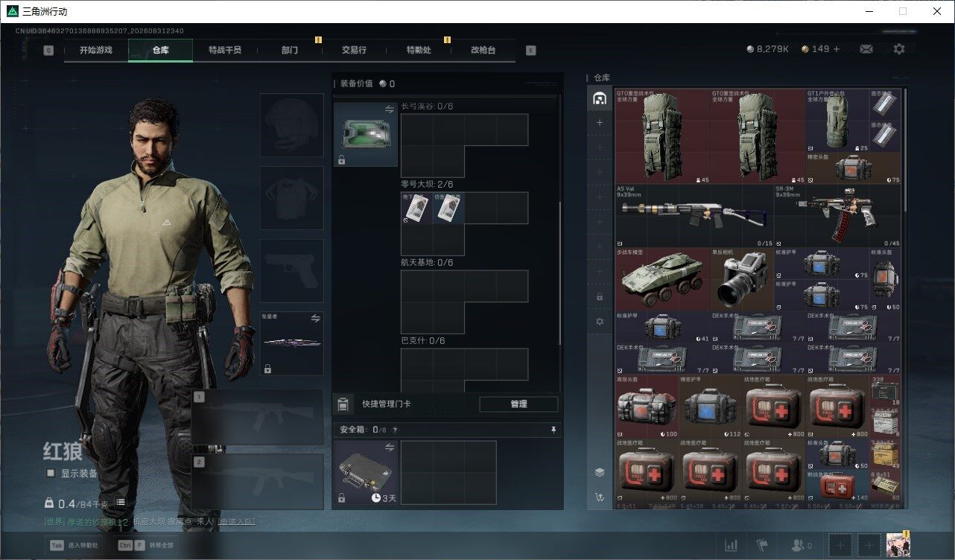Open the 部门 tab
The image size is (955, 560).
290,50
